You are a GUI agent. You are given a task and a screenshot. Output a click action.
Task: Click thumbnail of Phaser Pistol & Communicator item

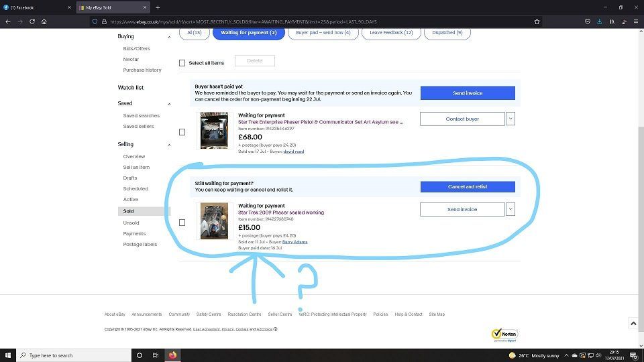pyautogui.click(x=214, y=130)
